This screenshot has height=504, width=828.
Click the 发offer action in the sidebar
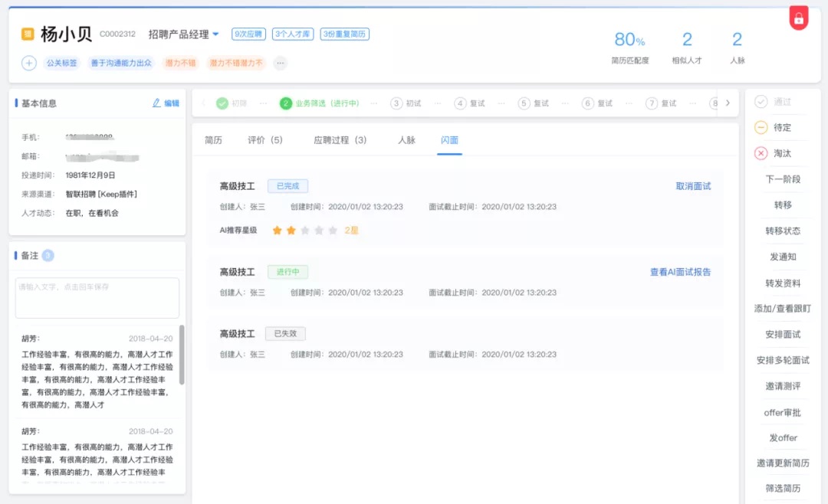coord(783,437)
